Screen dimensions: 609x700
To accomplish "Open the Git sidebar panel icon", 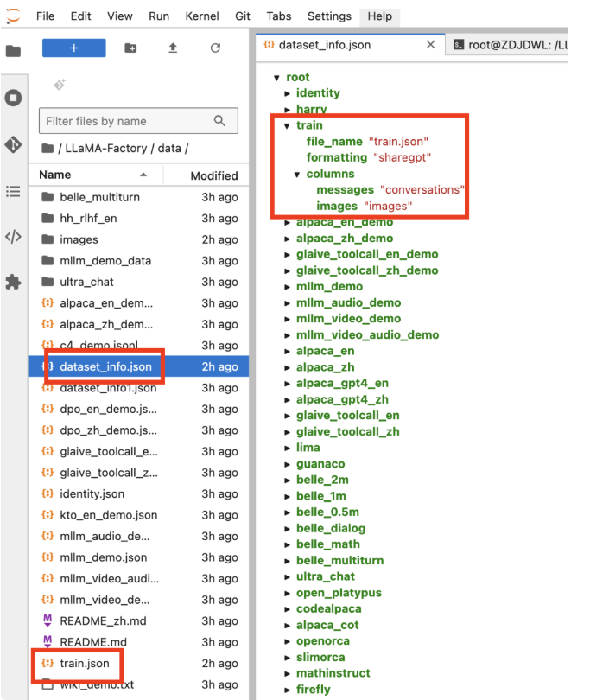I will [x=13, y=144].
